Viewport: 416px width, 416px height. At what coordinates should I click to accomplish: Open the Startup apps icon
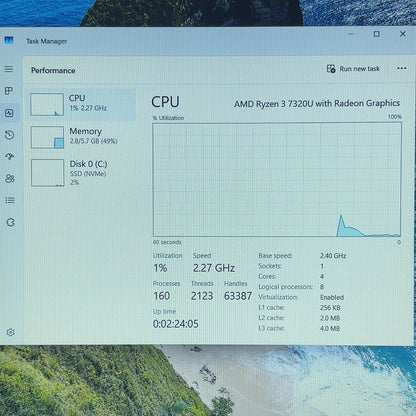(x=9, y=157)
